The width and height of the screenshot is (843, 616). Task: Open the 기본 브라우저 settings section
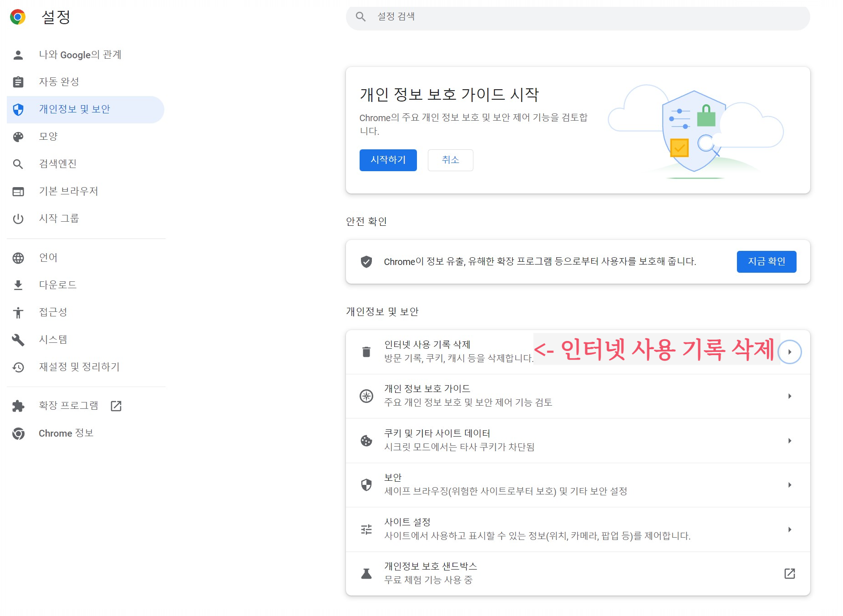click(x=86, y=191)
